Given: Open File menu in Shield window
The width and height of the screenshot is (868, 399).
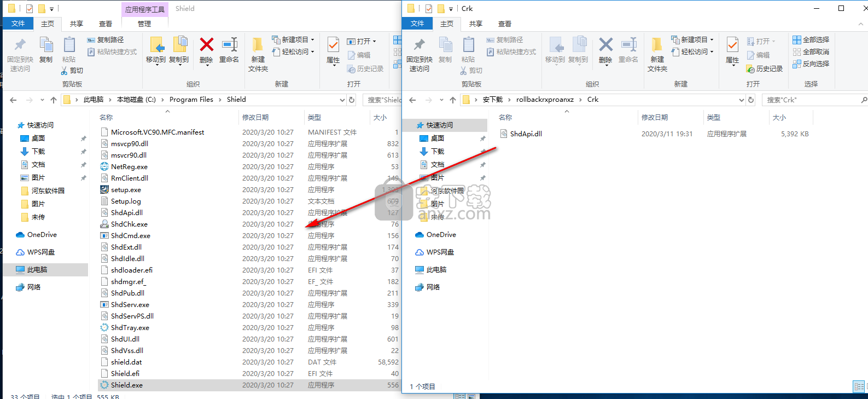Looking at the screenshot, I should (x=18, y=24).
